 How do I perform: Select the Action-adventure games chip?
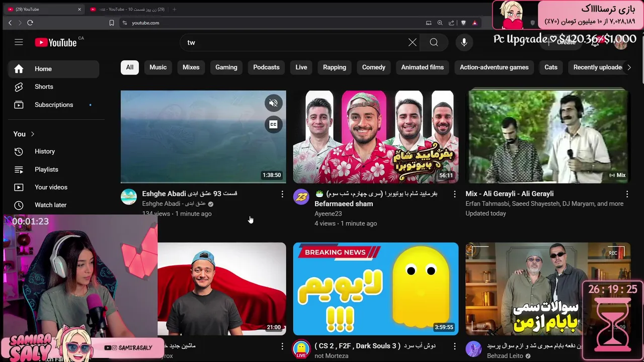(x=494, y=67)
